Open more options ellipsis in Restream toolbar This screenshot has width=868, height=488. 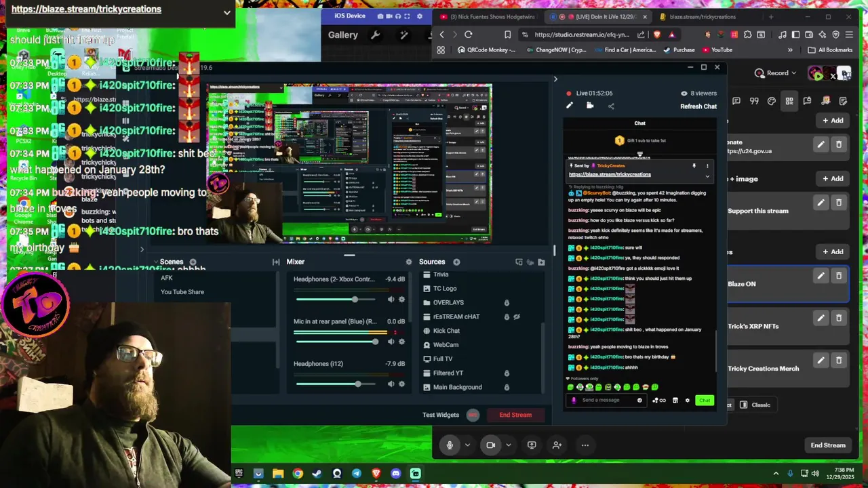585,445
